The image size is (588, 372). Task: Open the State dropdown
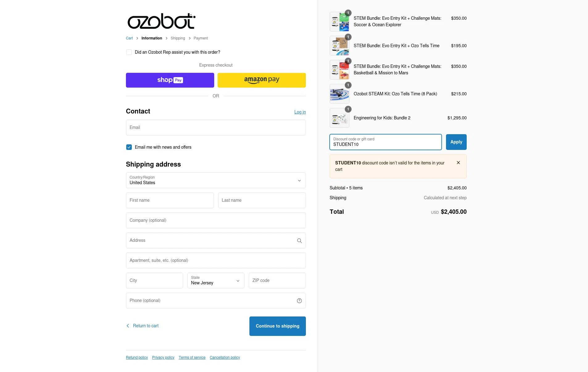(215, 281)
